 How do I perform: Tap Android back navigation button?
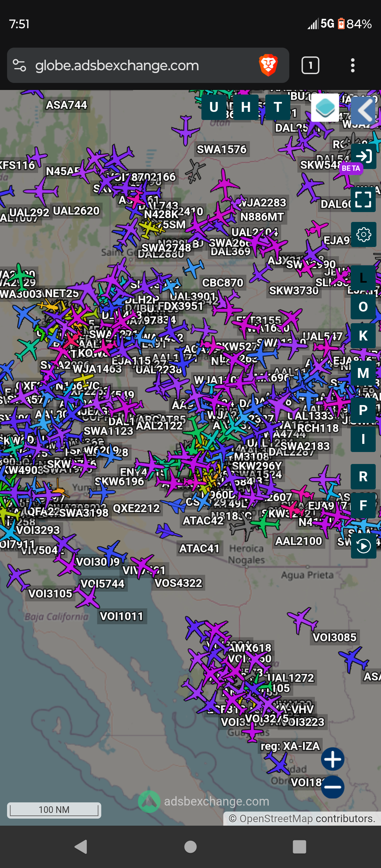point(81,846)
